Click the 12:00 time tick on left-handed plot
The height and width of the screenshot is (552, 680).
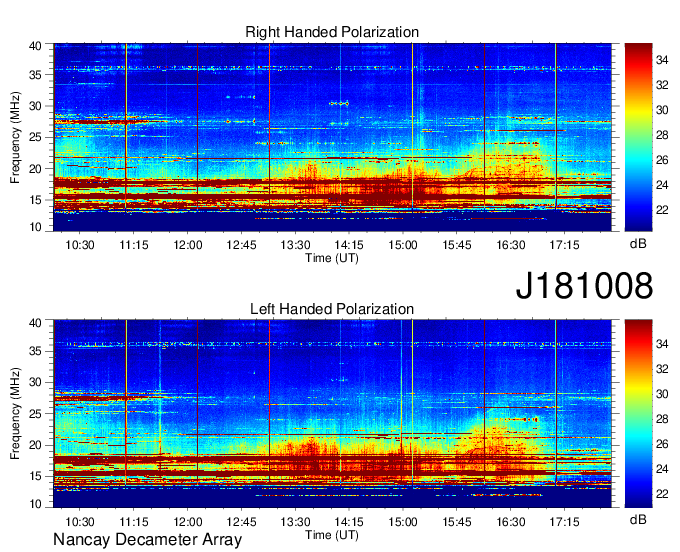point(188,522)
